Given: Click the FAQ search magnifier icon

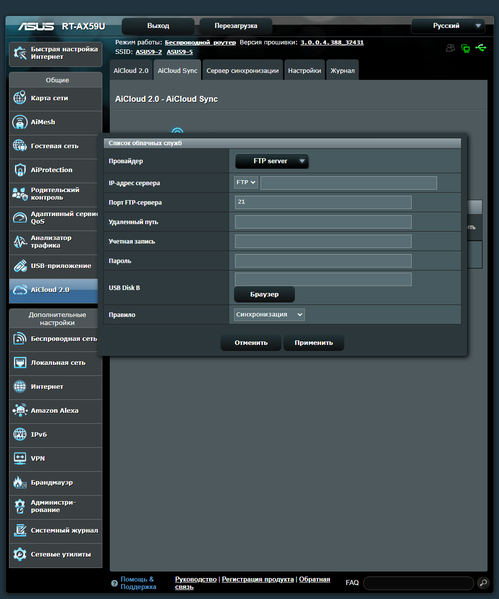Looking at the screenshot, I should (483, 583).
